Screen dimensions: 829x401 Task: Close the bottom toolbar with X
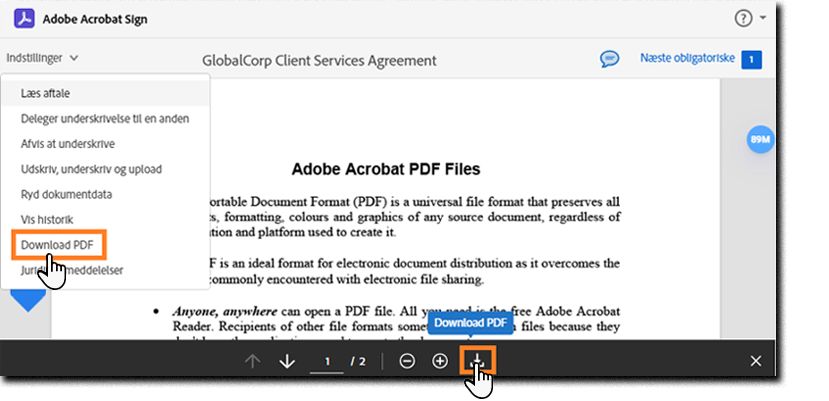pos(756,361)
